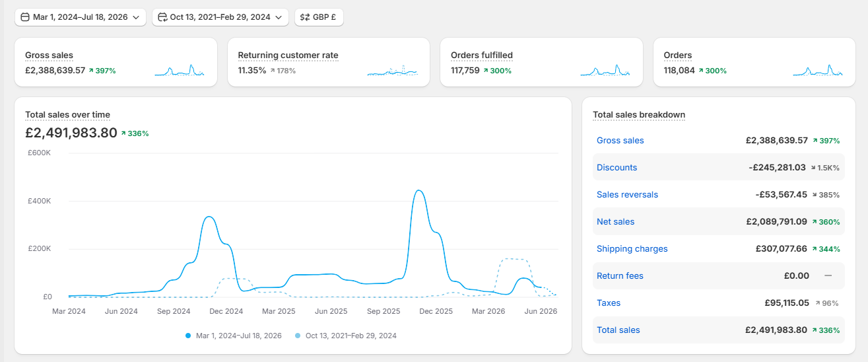Open the Gross sales link in breakdown

click(x=620, y=140)
